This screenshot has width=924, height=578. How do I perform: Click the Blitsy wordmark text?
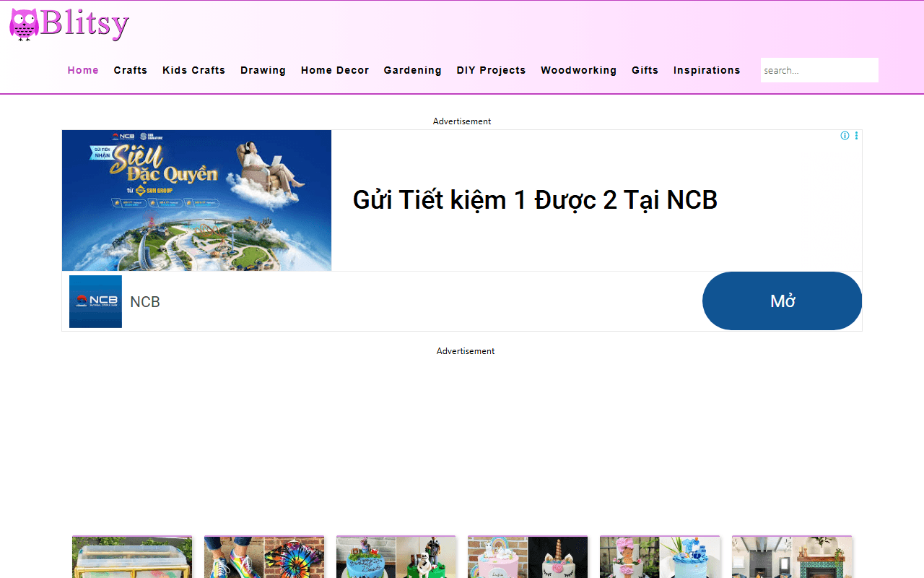pos(85,24)
